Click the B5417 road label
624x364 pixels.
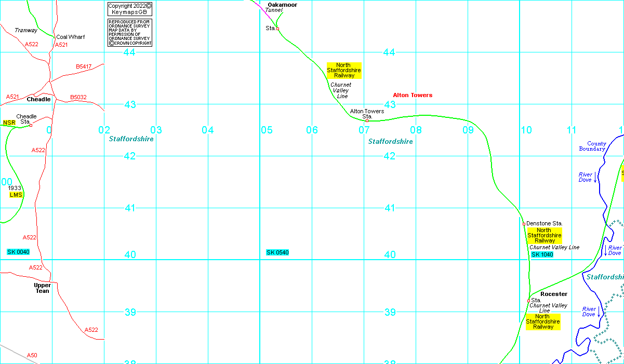84,67
